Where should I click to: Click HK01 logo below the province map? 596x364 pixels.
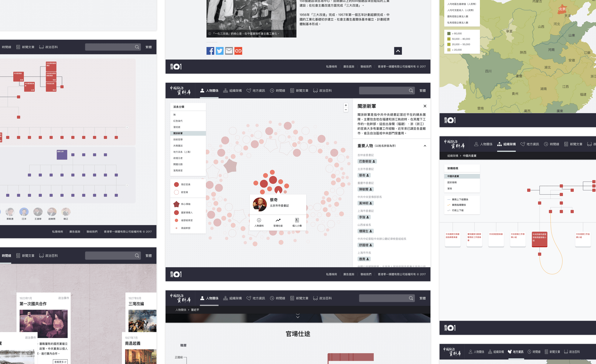[450, 120]
